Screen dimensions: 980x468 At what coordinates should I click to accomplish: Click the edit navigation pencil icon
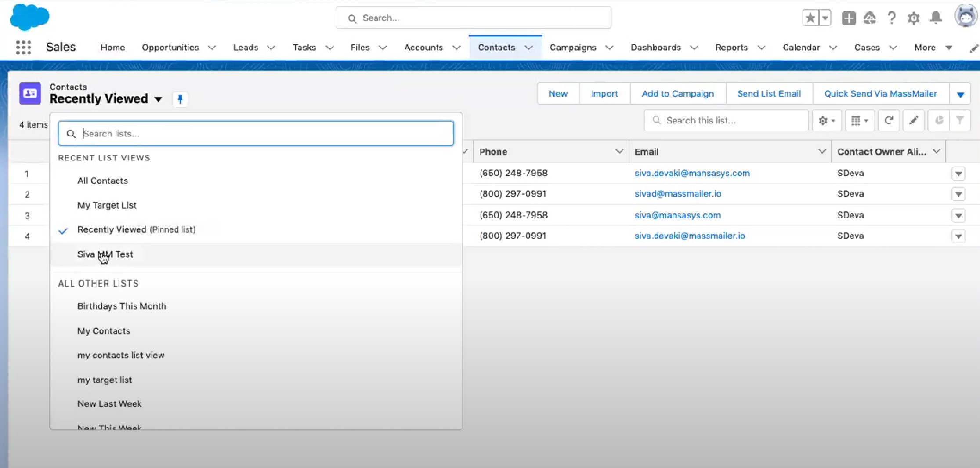974,48
